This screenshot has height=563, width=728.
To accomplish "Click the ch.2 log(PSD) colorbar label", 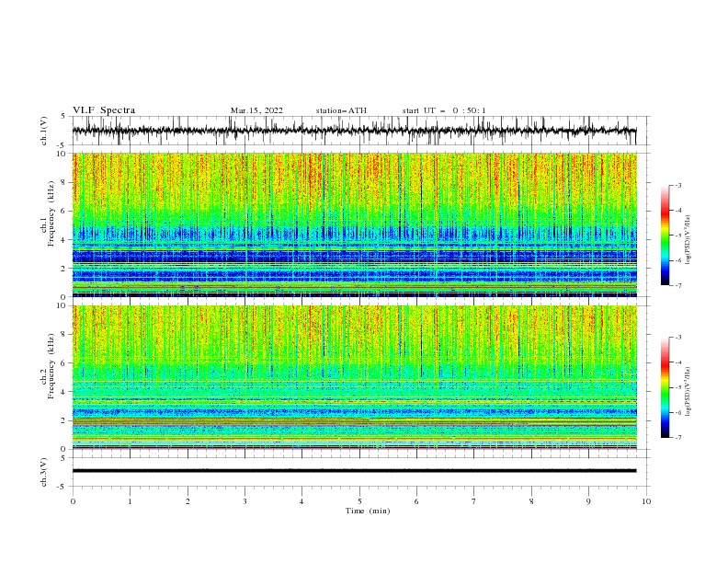I will tap(688, 391).
